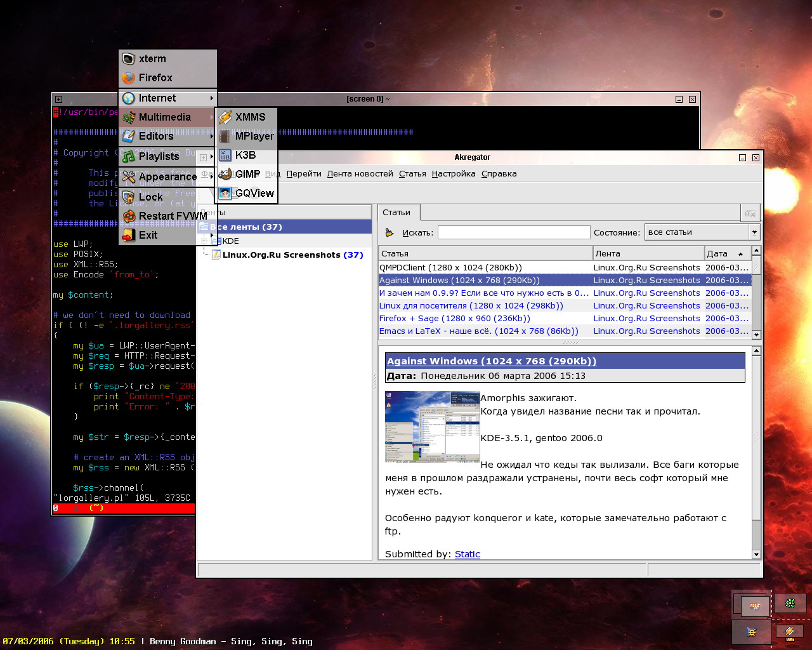This screenshot has height=650, width=812.
Task: Click the Lock menu entry icon
Action: point(129,197)
